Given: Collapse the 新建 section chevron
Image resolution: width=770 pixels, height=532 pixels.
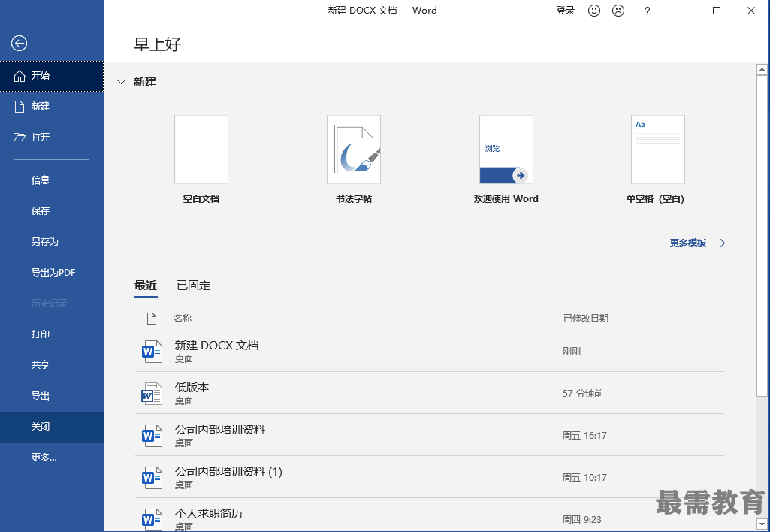Looking at the screenshot, I should 121,82.
